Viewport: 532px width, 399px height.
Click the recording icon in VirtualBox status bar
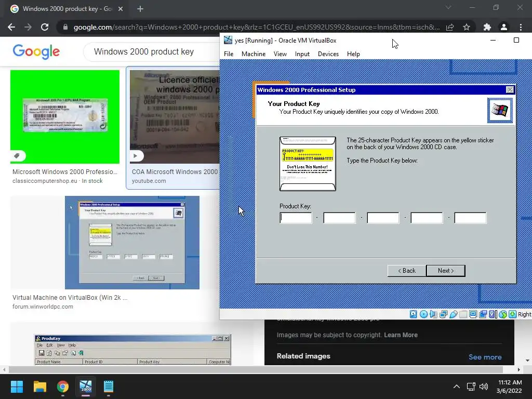[x=483, y=314]
